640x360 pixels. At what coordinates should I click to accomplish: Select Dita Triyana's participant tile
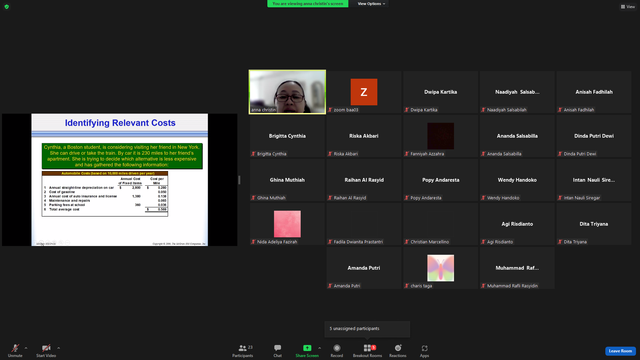click(x=594, y=224)
